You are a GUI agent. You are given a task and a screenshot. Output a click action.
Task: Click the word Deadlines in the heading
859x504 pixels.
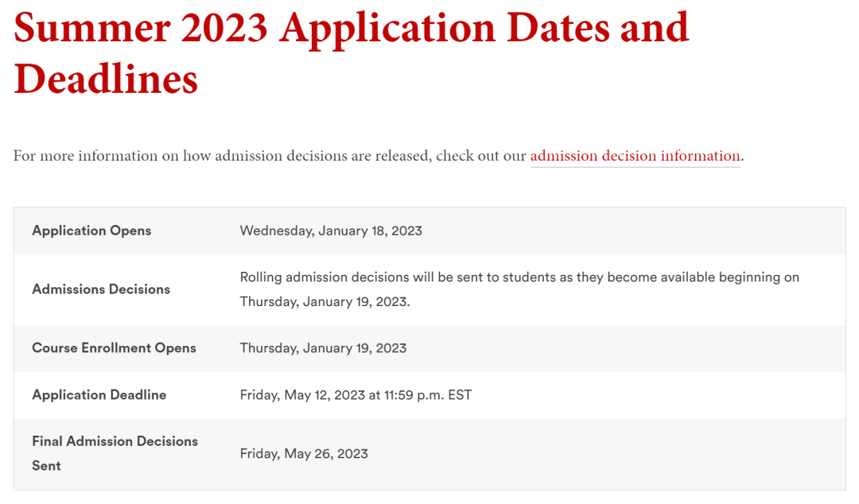[x=106, y=79]
